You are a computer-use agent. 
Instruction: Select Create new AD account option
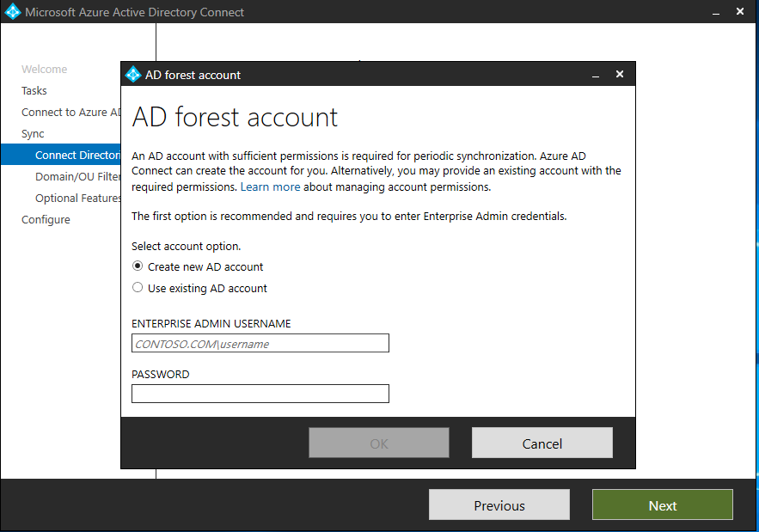point(198,266)
